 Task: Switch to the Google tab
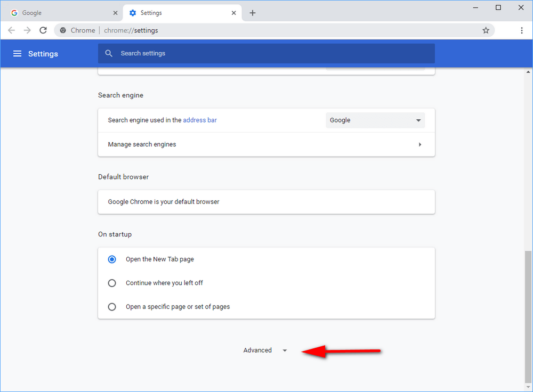[59, 13]
